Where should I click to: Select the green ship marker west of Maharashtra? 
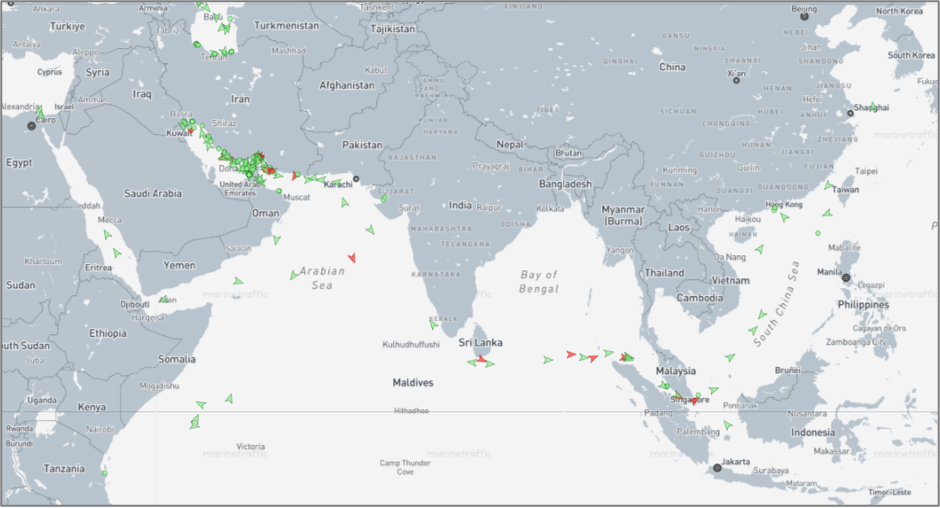tap(370, 230)
